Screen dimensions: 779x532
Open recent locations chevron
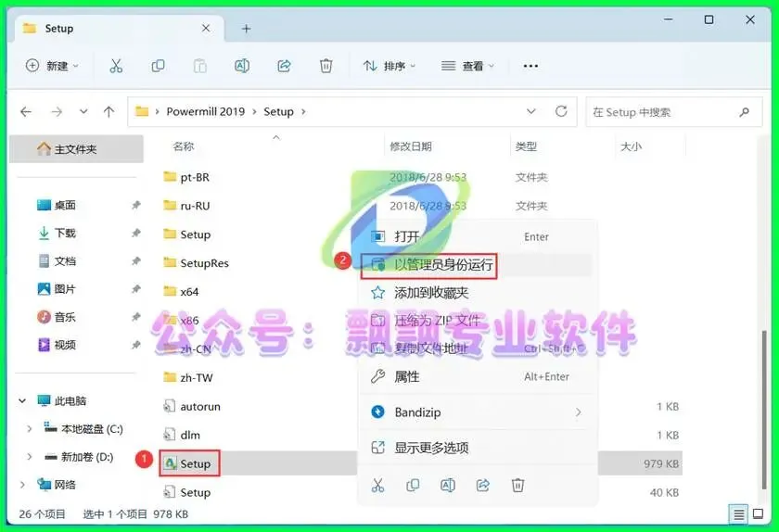83,112
